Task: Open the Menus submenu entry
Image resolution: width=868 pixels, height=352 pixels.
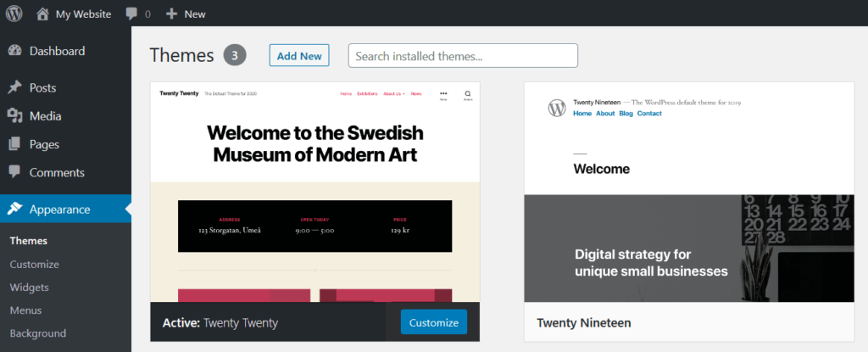Action: [25, 310]
